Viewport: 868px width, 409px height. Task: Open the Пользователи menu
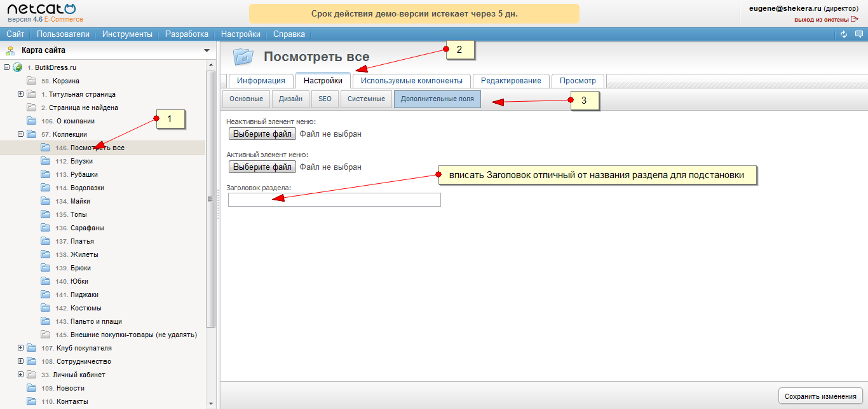pyautogui.click(x=63, y=34)
